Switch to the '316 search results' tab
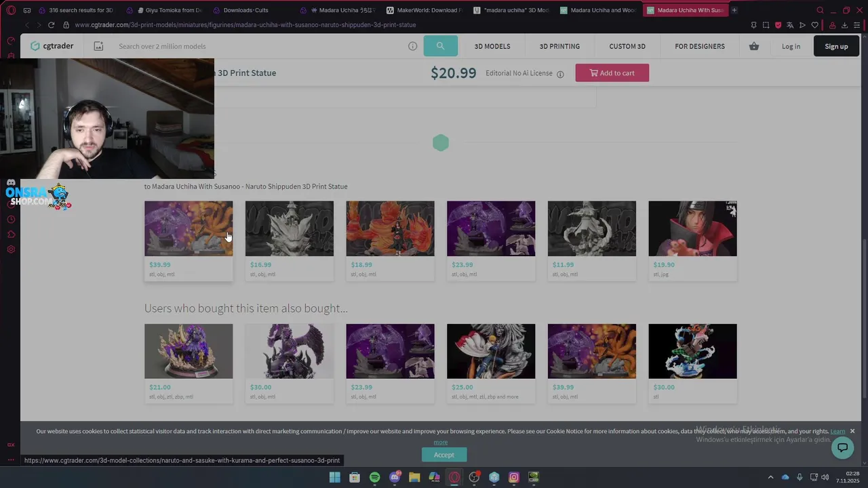Image resolution: width=868 pixels, height=488 pixels. pos(77,10)
